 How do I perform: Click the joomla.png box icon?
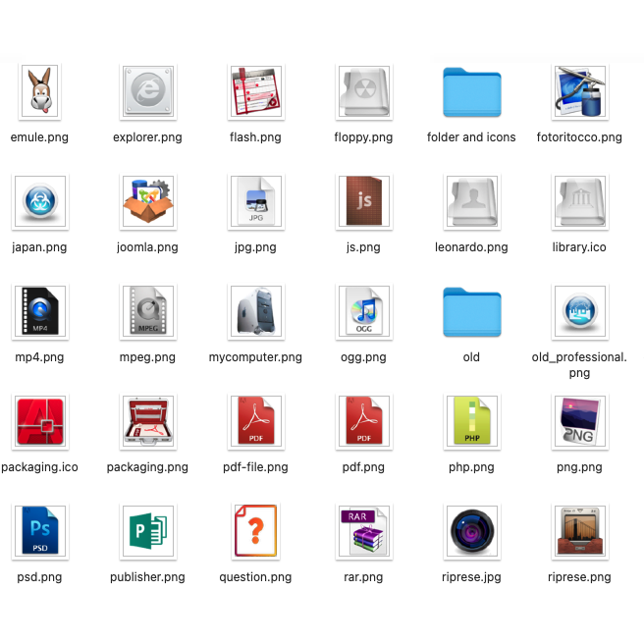pos(148,201)
